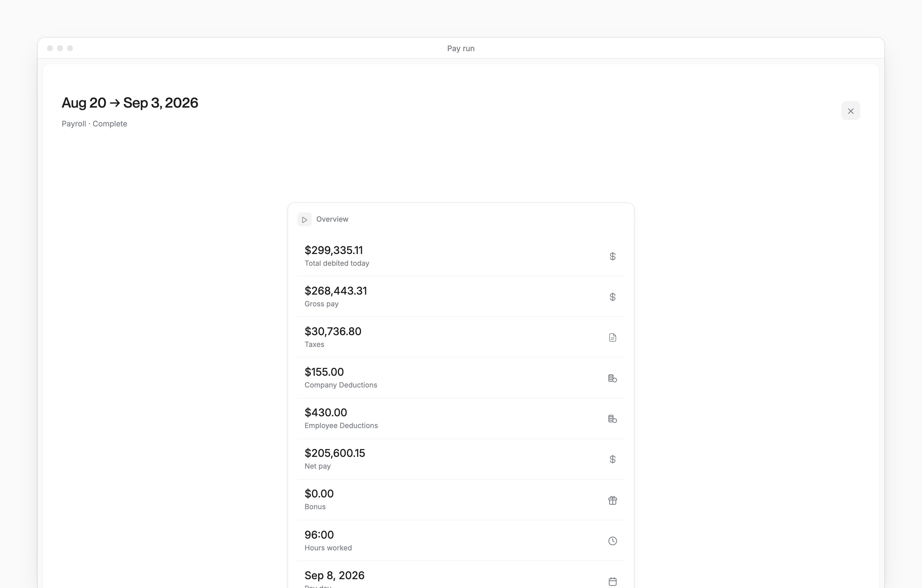Screen dimensions: 922x588
Task: Click the dollar icon beside Net pay
Action: [612, 459]
